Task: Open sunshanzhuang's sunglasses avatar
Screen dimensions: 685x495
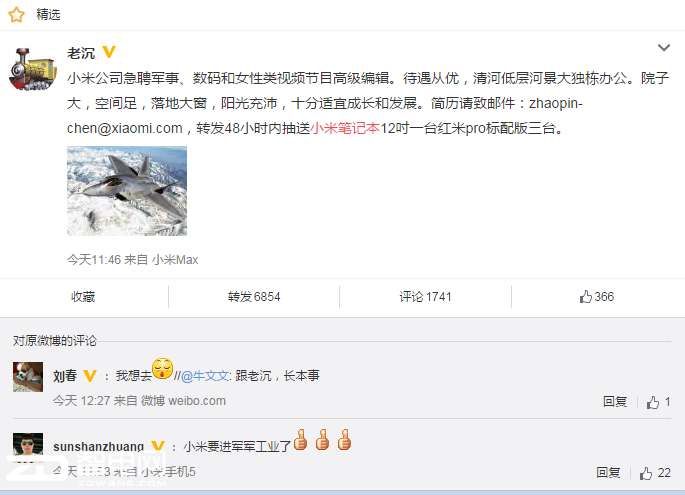Action: (28, 447)
